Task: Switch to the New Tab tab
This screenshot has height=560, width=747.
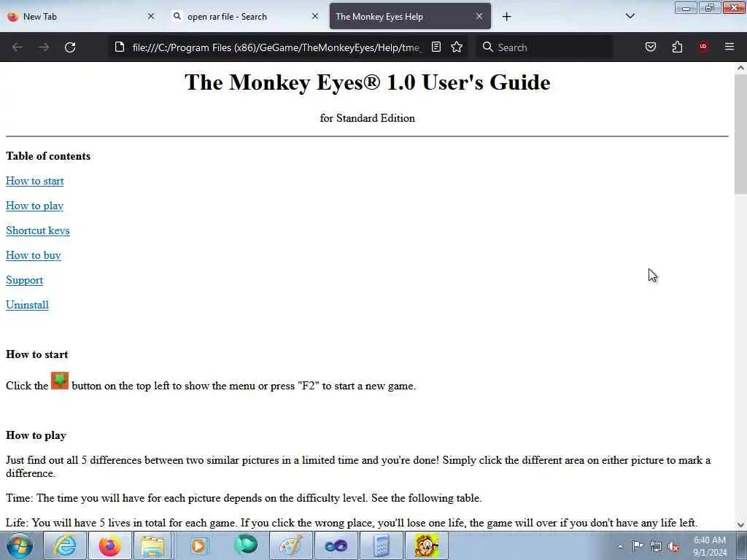Action: [81, 16]
